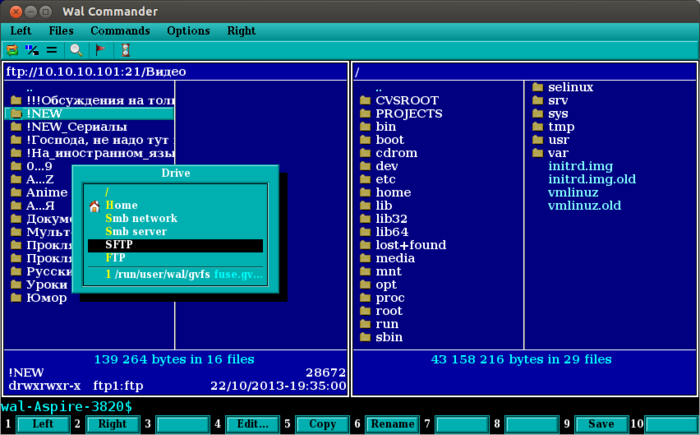Select FTP in Drive dialog
The height and width of the screenshot is (435, 700).
(x=175, y=258)
